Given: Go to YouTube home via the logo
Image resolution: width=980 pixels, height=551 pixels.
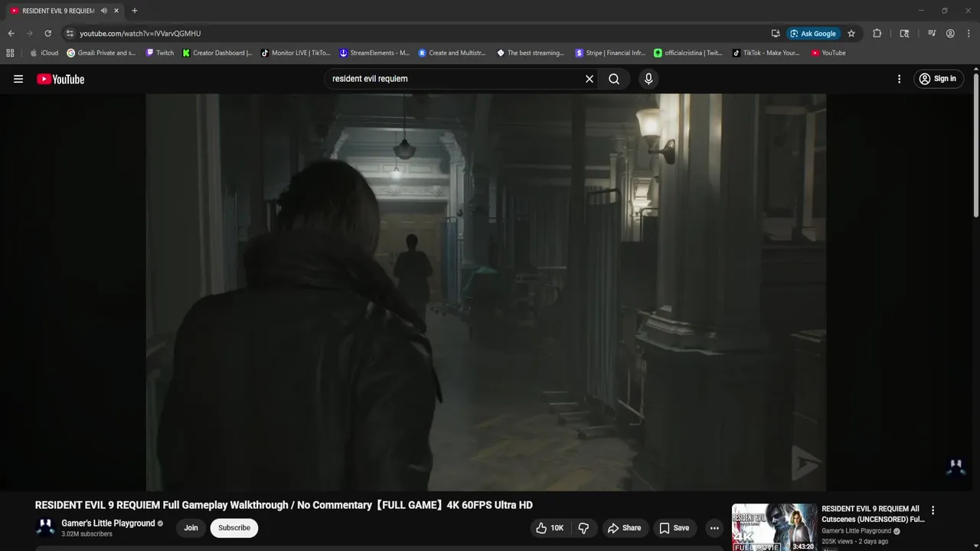Looking at the screenshot, I should [x=60, y=79].
